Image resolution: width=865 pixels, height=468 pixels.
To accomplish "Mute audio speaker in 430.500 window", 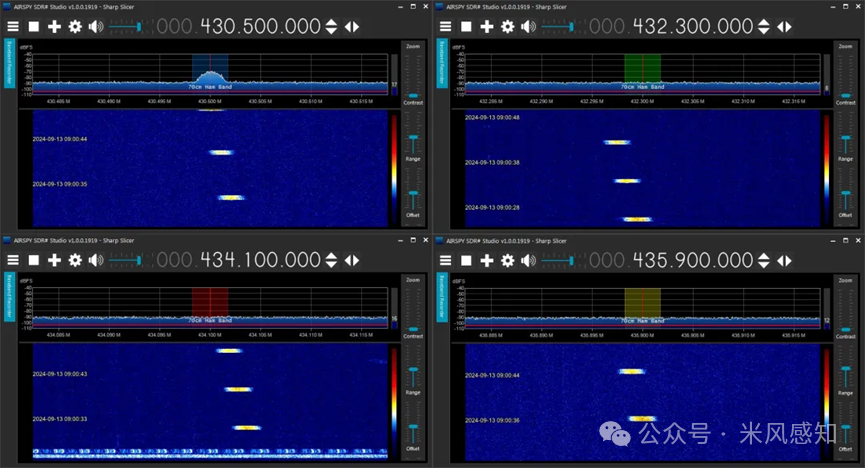I will tap(96, 26).
